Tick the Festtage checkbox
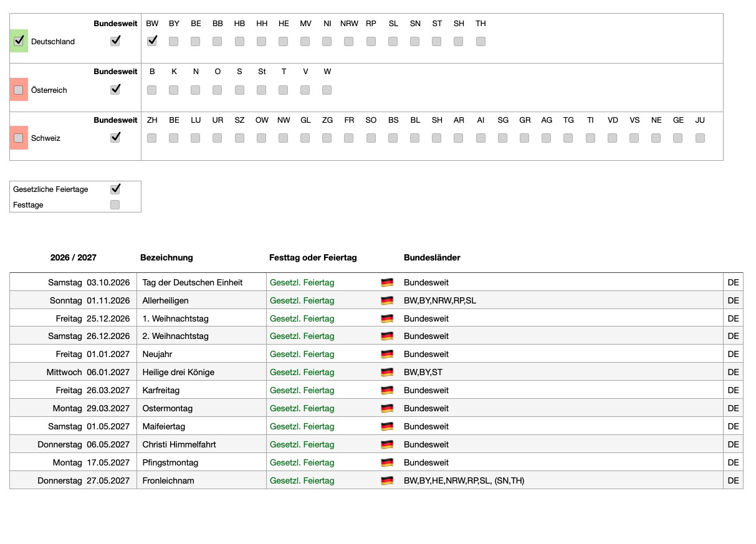Screen dimensions: 756x544 click(x=115, y=204)
